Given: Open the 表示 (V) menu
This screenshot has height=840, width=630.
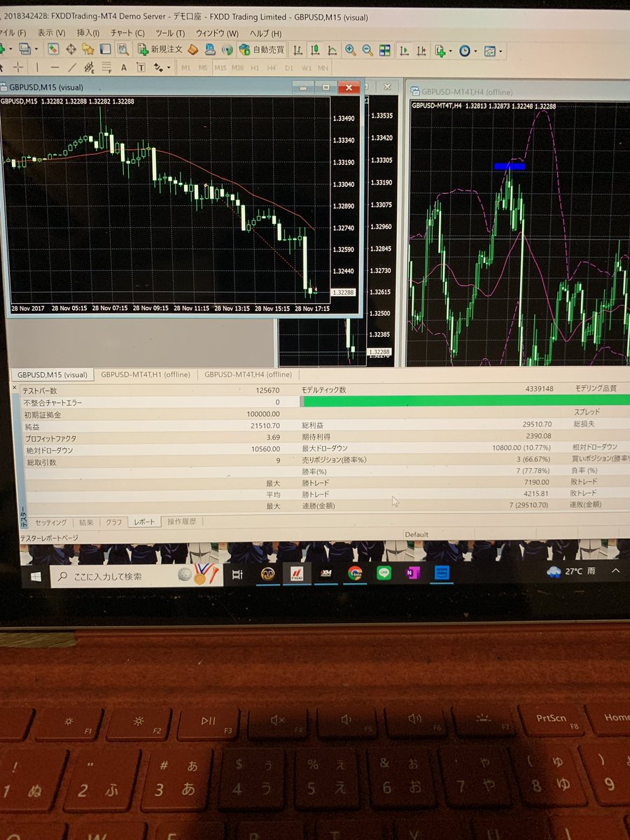Looking at the screenshot, I should [51, 33].
